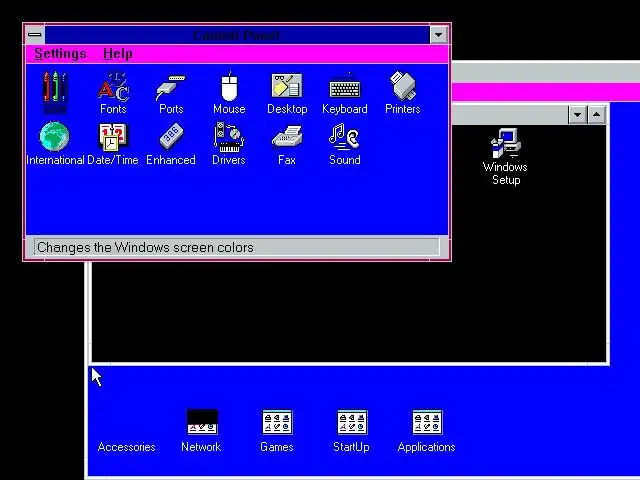Image resolution: width=640 pixels, height=480 pixels.
Task: Minimize Control Panel with the down arrow
Action: click(x=439, y=35)
